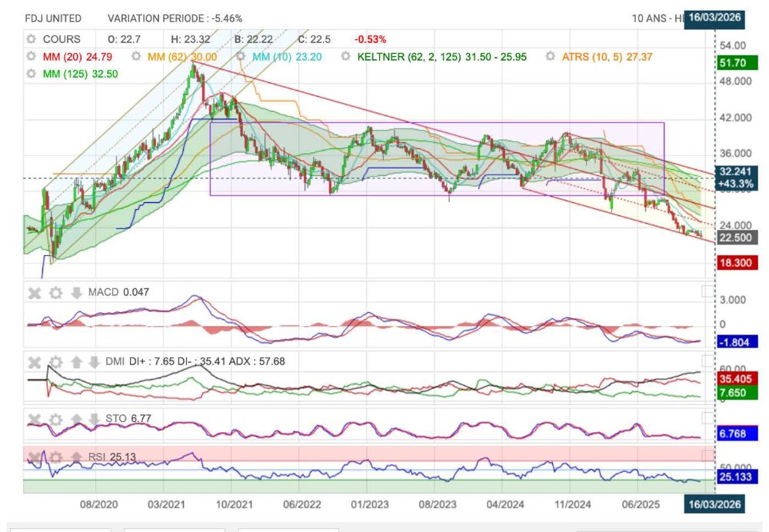Click the DMI DI+ DI- ADX readout
The height and width of the screenshot is (532, 769).
[195, 362]
